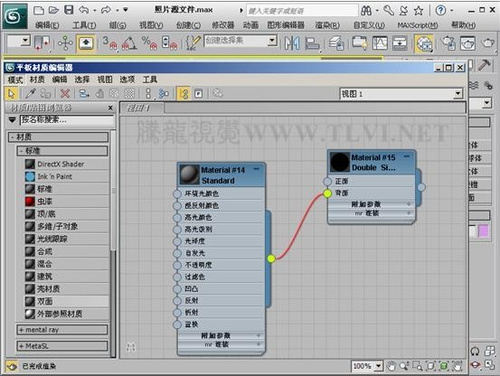Open a file with the folder icon

coord(54,10)
